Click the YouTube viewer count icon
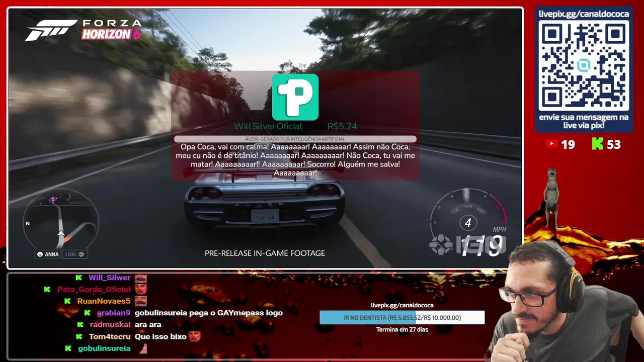The image size is (644, 362). 551,144
